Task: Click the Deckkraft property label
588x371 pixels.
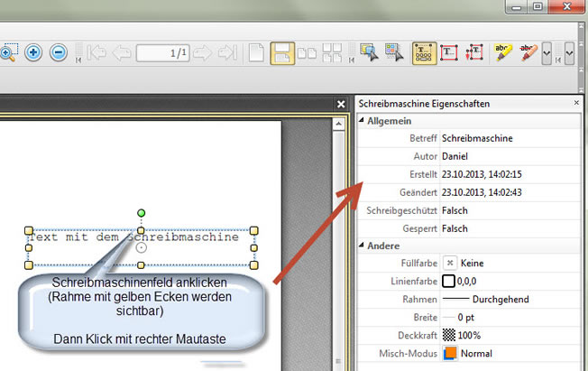Action: click(x=418, y=335)
